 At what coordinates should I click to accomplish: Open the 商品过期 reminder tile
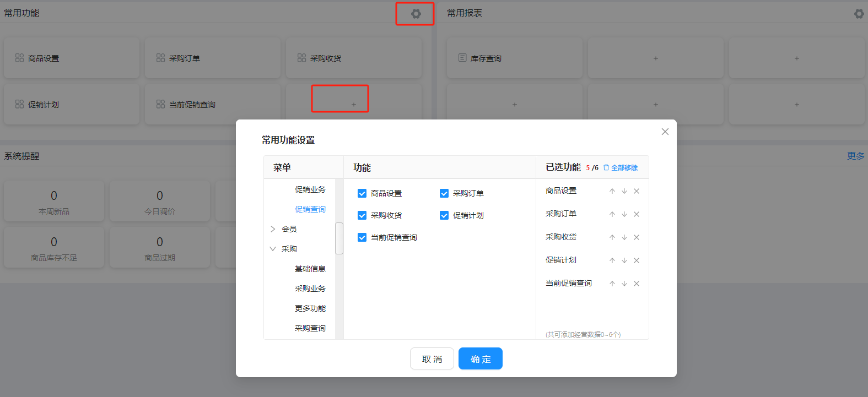[x=160, y=248]
